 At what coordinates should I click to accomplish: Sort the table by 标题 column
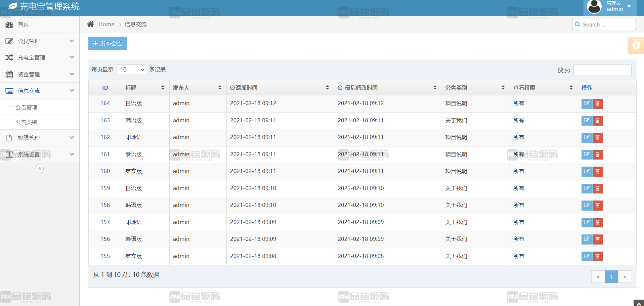145,88
